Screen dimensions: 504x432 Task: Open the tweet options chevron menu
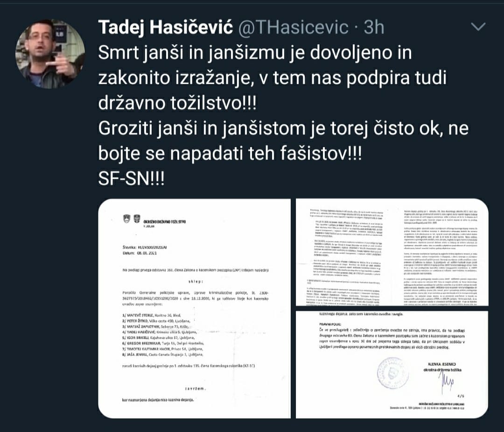pos(478,27)
